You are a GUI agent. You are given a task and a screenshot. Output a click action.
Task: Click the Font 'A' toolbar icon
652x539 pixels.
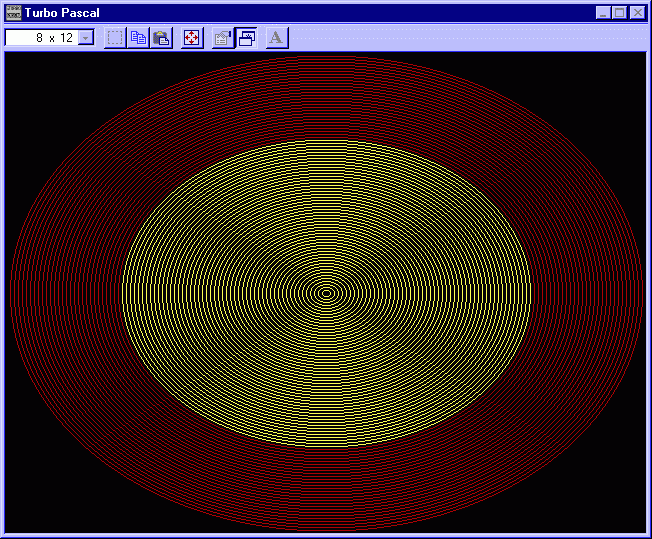click(277, 38)
